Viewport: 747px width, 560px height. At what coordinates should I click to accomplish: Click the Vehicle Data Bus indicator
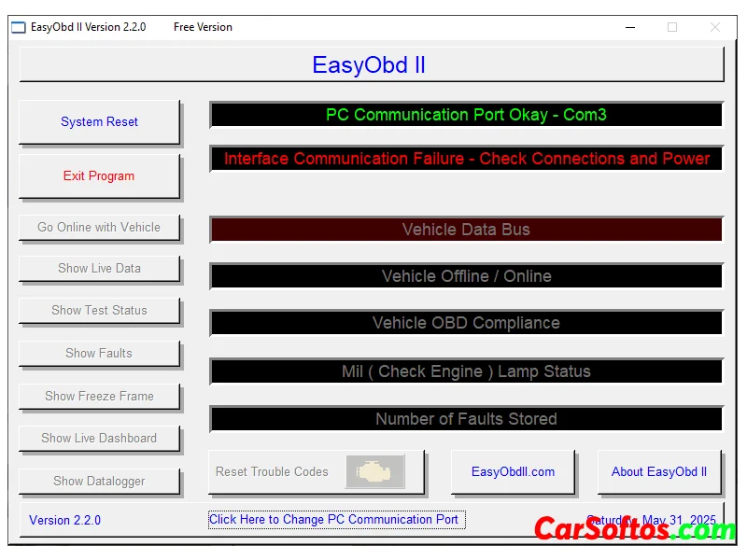[466, 230]
